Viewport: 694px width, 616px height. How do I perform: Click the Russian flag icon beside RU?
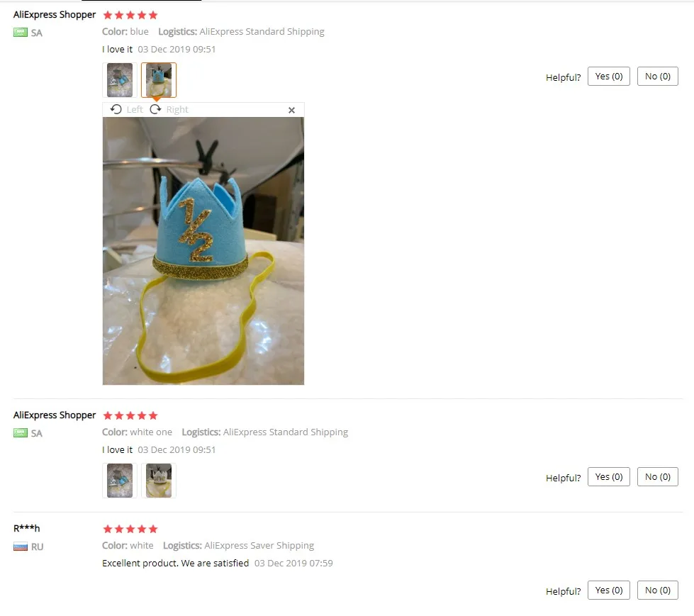pos(21,547)
